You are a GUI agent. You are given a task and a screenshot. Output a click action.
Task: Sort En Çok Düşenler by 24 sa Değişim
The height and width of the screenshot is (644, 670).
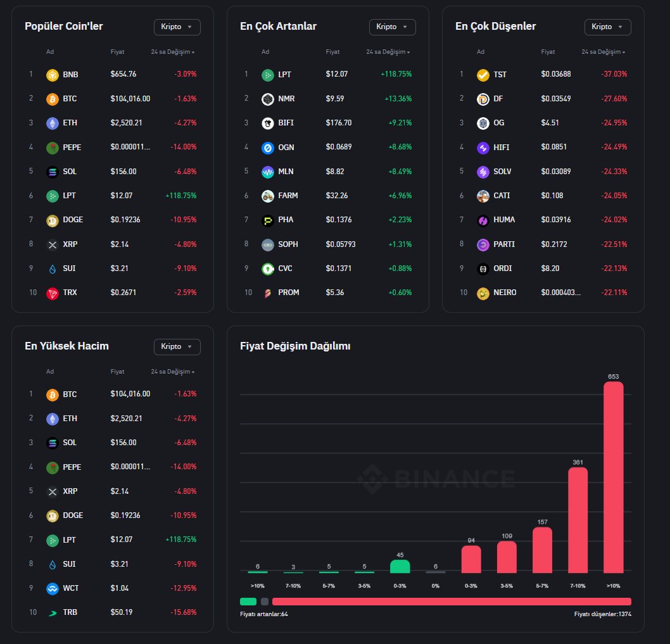pyautogui.click(x=603, y=52)
